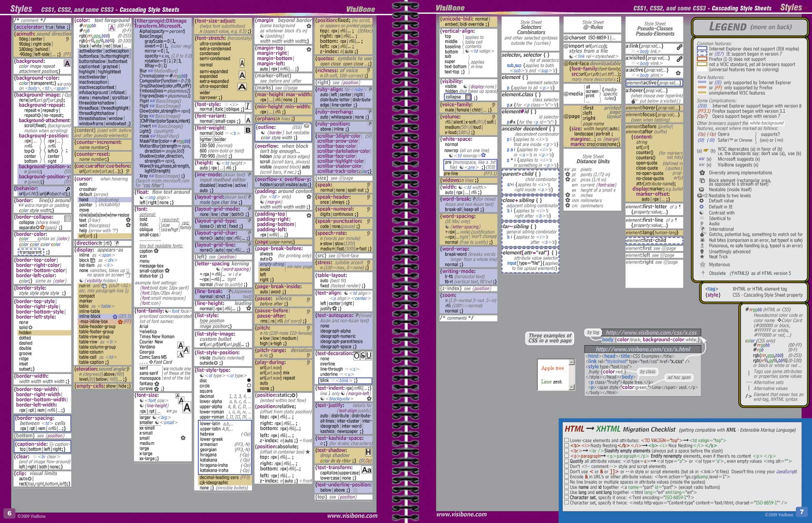
Task: Click the Mysterious outlined star icon in Legend
Action: [x=702, y=264]
